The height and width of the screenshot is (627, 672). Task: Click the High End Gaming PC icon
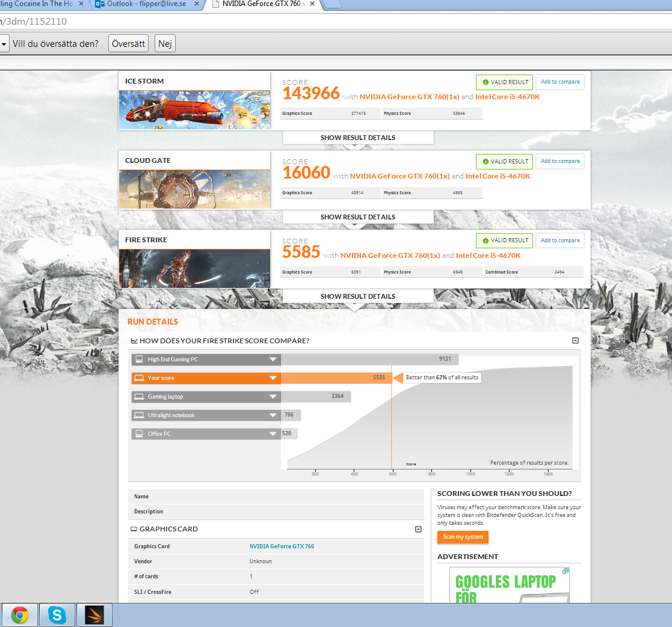pyautogui.click(x=139, y=359)
